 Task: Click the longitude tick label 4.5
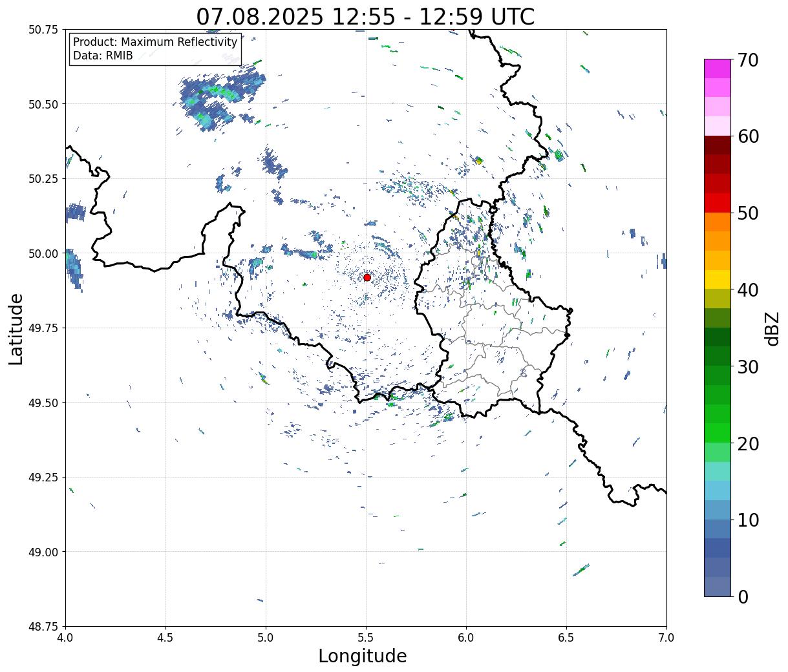(x=165, y=638)
